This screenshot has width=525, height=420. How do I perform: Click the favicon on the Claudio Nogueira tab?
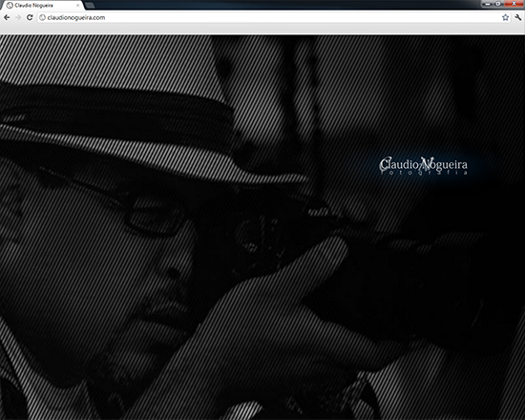click(10, 6)
